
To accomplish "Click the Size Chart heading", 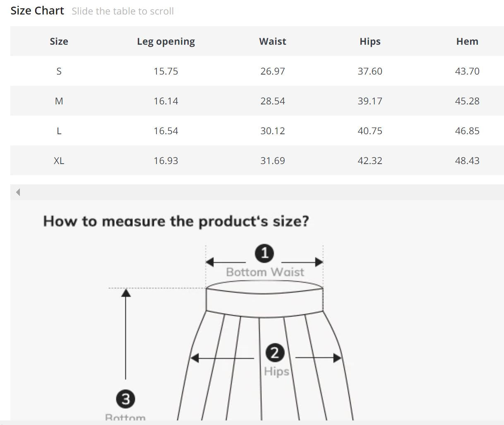I will pos(37,11).
